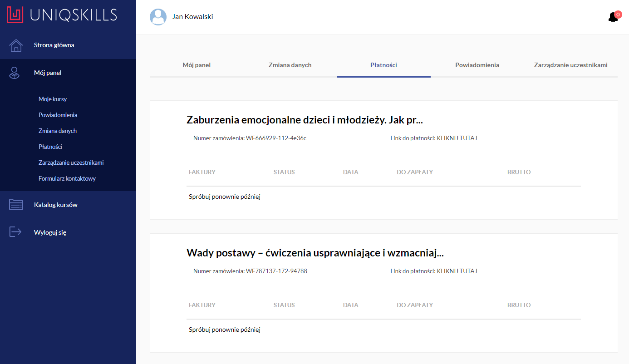
Task: Click KLIKNIJ TUTAJ for the Zaburzenia emocjonalne order
Action: point(457,138)
